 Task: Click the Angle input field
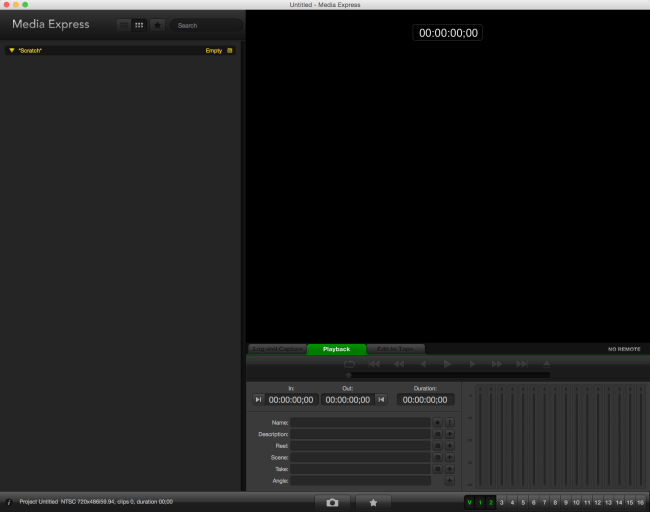click(x=360, y=480)
